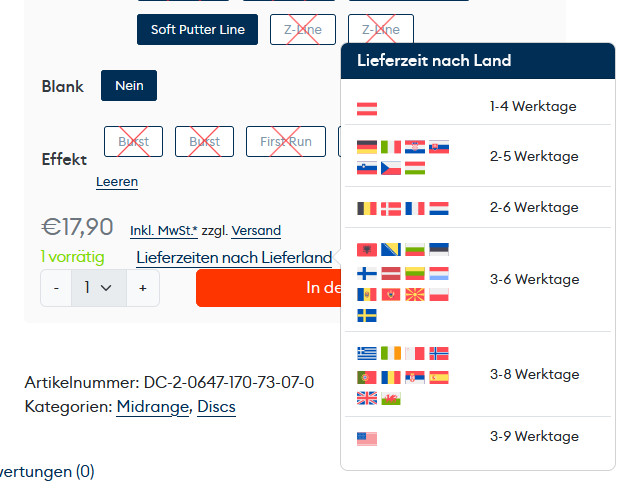Screen dimensions: 625x489
Task: Open the quantity dropdown showing 1
Action: (98, 288)
